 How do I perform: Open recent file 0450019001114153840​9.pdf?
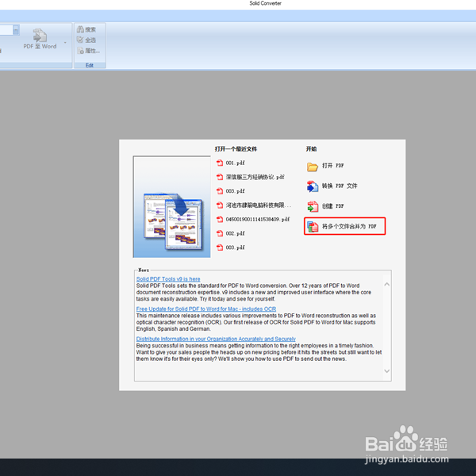(x=257, y=219)
